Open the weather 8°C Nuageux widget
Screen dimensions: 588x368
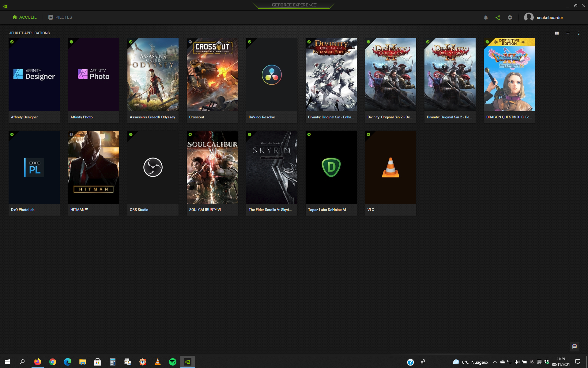(470, 362)
